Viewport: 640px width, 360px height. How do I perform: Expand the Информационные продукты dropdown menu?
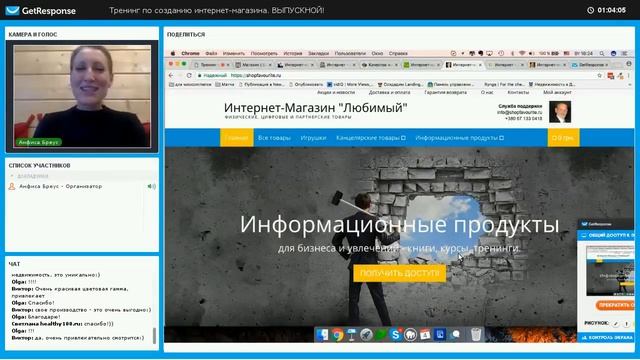pos(460,138)
